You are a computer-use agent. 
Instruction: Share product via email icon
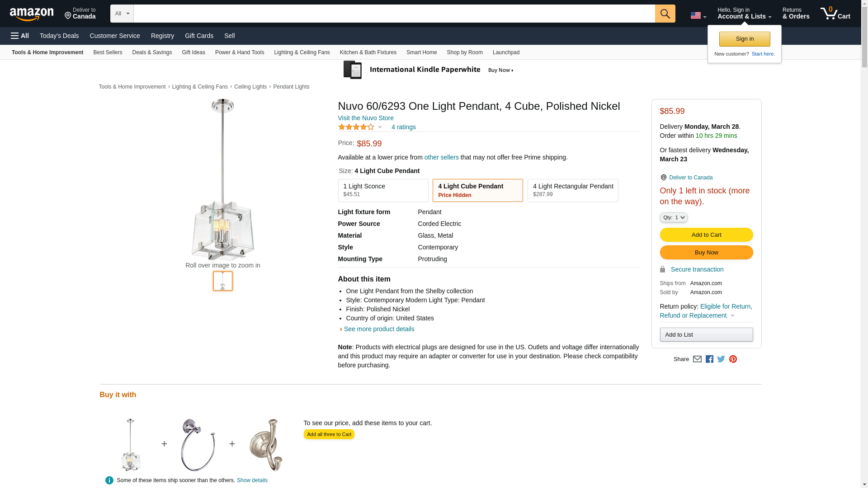pyautogui.click(x=697, y=359)
